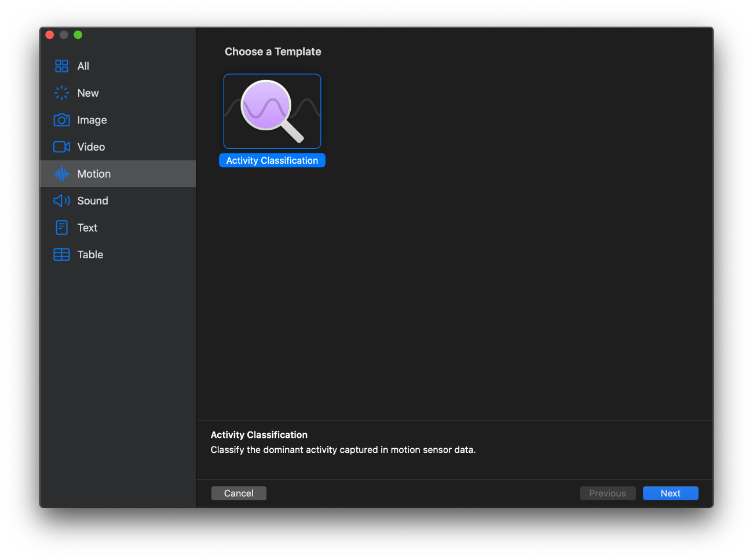Viewport: 753px width, 560px height.
Task: Click the All category grid icon
Action: [61, 66]
